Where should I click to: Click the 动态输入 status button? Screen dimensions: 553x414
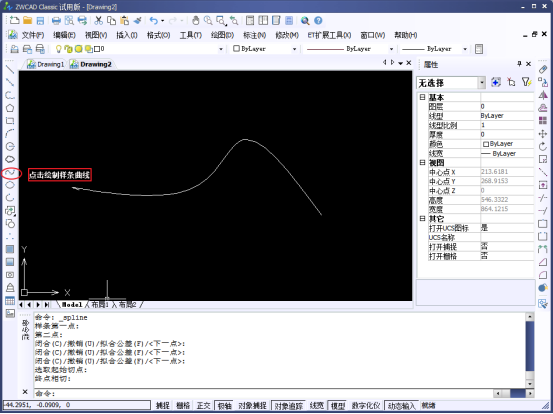402,406
